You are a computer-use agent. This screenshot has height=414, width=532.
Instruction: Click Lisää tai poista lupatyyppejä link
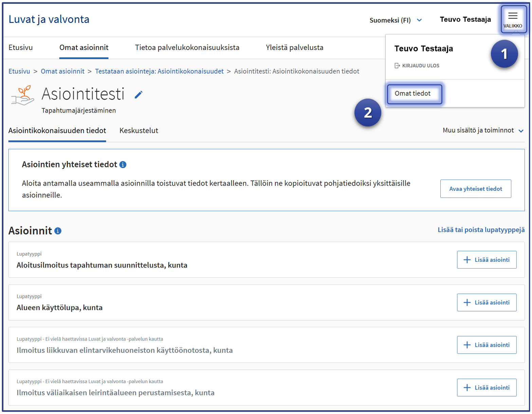pos(481,230)
